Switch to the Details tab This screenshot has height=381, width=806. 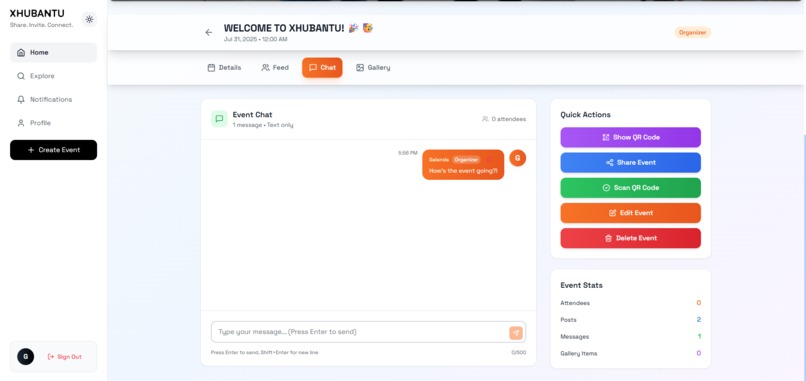coord(224,67)
